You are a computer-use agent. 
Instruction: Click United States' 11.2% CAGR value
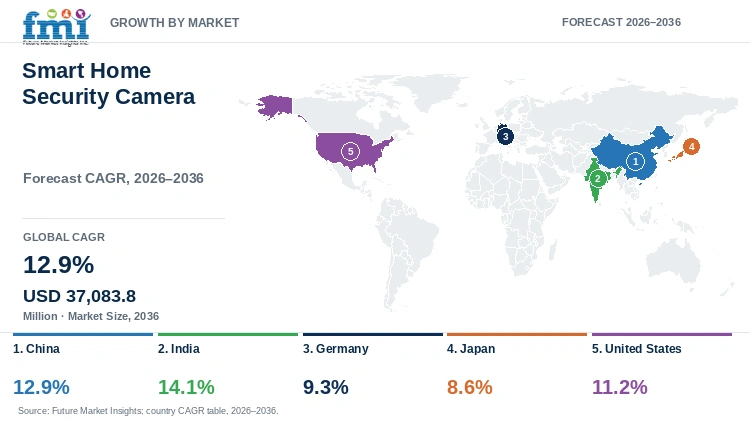pos(619,387)
